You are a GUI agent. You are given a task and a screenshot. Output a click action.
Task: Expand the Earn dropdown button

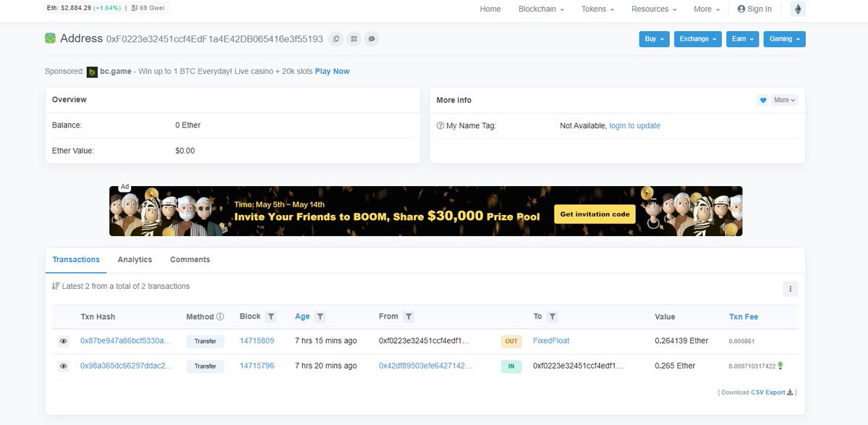742,39
